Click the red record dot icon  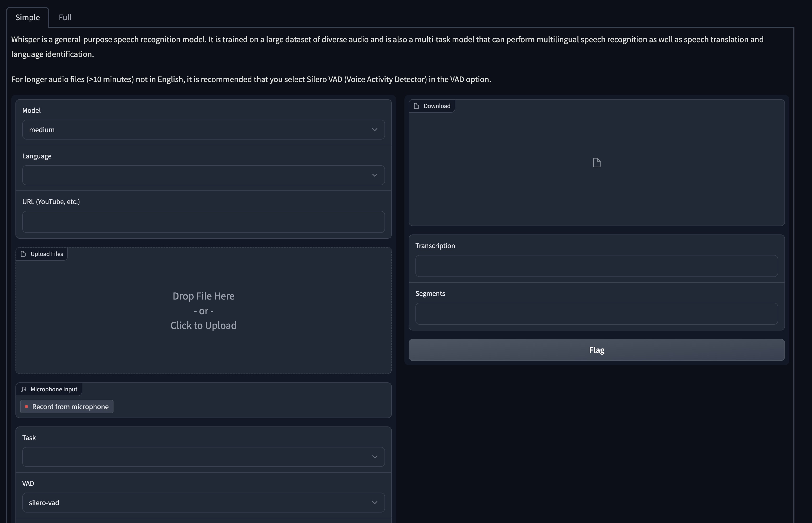26,407
